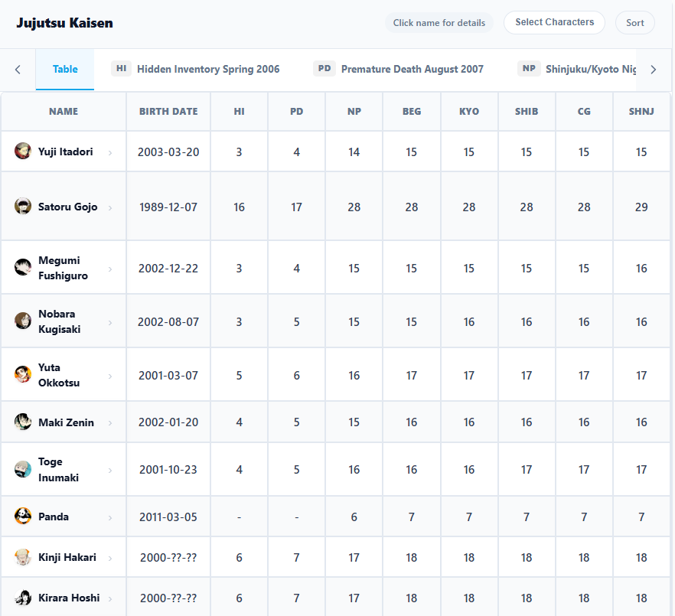The image size is (675, 616).
Task: Click Nobara Kugisaki's avatar icon
Action: pos(23,321)
